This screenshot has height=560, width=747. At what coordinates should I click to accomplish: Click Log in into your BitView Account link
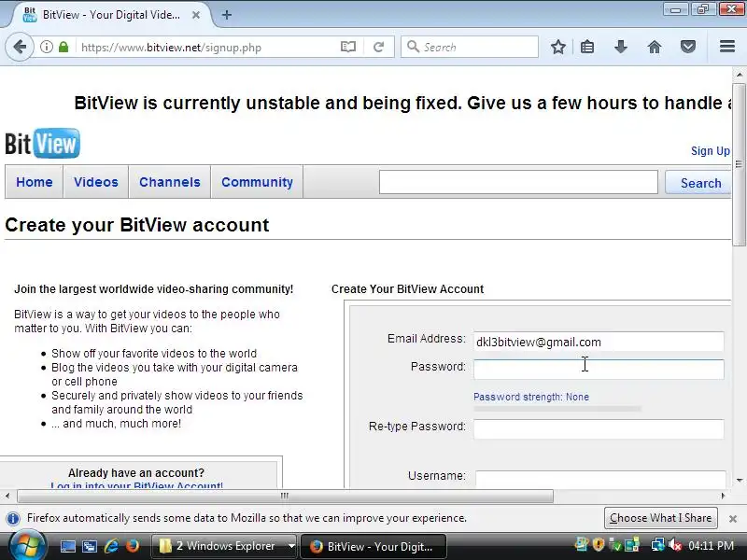136,485
